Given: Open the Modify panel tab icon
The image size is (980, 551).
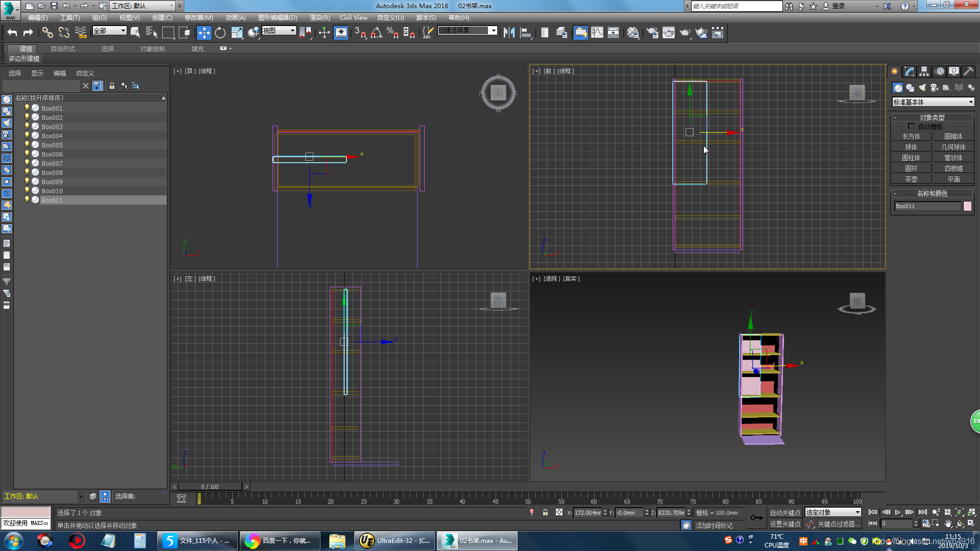Looking at the screenshot, I should click(x=909, y=71).
